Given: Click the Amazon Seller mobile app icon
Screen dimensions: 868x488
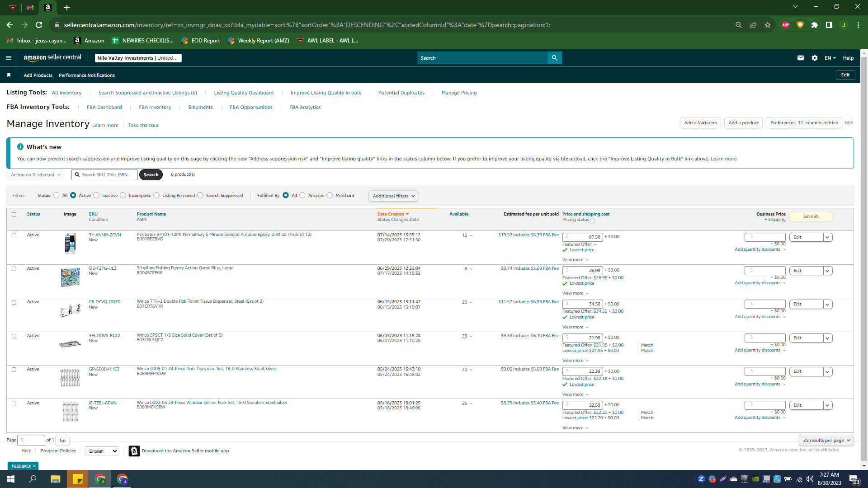Looking at the screenshot, I should [134, 451].
